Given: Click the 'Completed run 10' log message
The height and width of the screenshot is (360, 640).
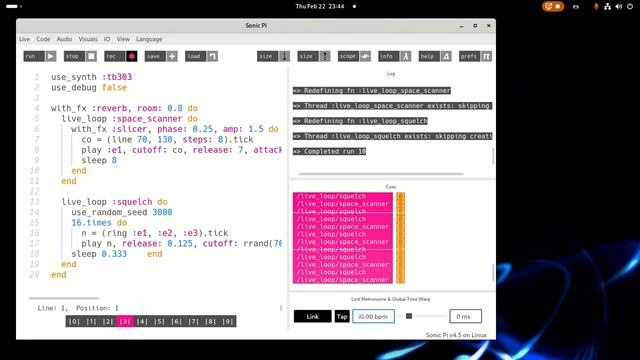Looking at the screenshot, I should click(329, 151).
